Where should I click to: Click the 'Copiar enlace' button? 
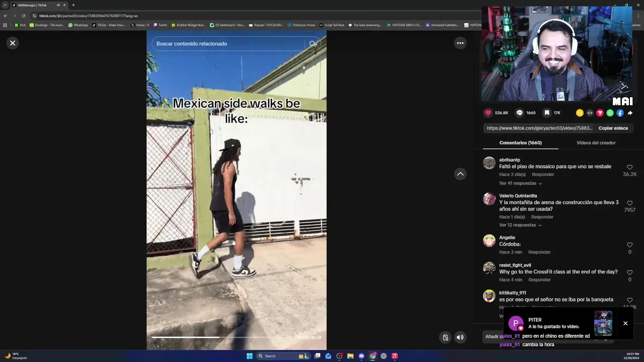pos(613,128)
